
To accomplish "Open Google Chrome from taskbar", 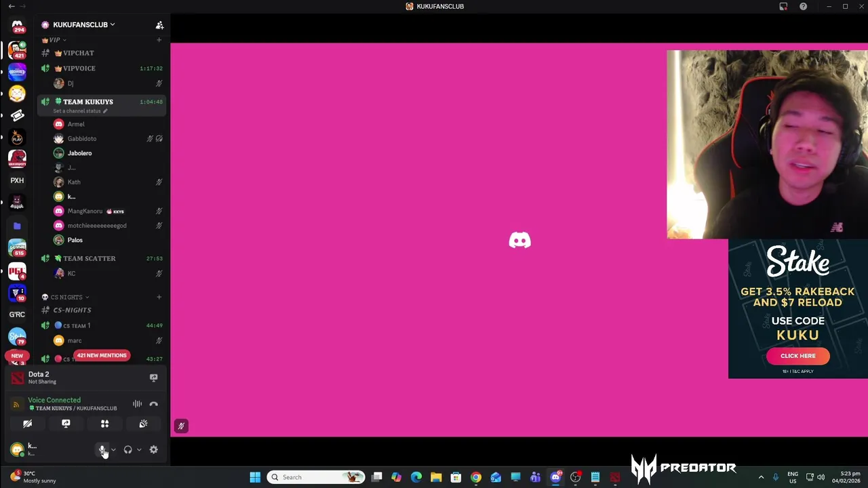I will (x=476, y=477).
